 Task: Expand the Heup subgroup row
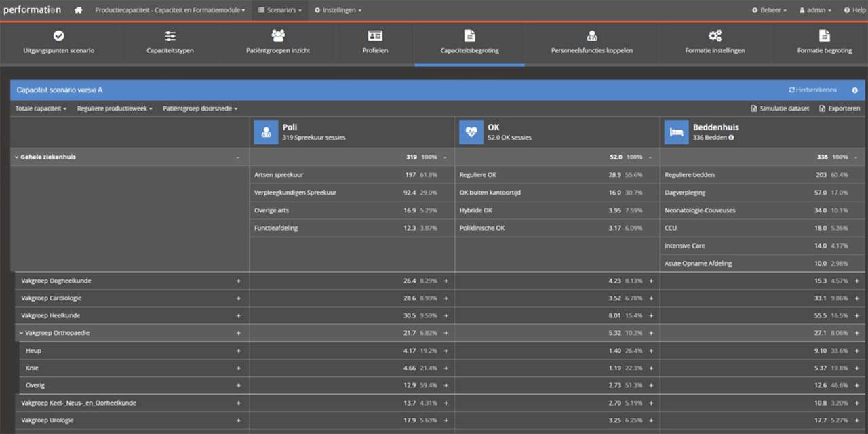(238, 351)
